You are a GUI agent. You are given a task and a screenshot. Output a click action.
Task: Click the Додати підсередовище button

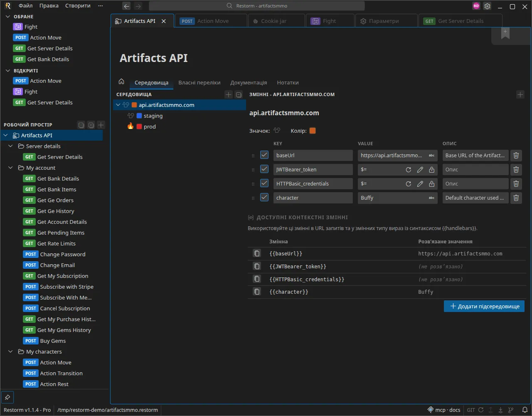click(484, 306)
